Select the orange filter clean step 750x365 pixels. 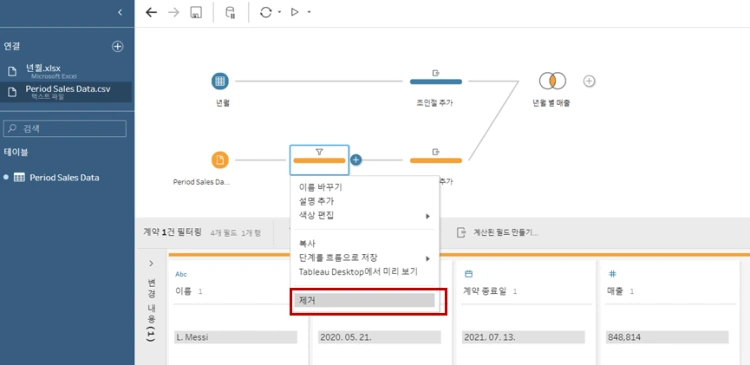tap(319, 160)
